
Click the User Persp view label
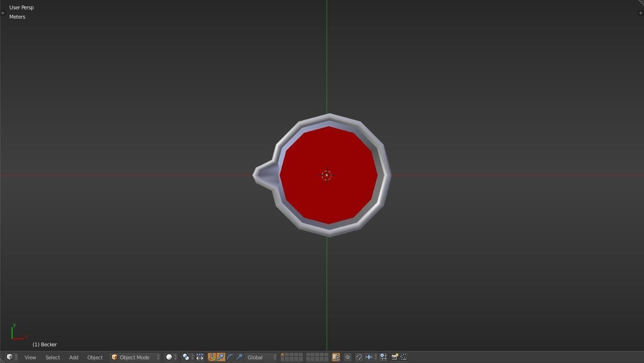point(21,7)
